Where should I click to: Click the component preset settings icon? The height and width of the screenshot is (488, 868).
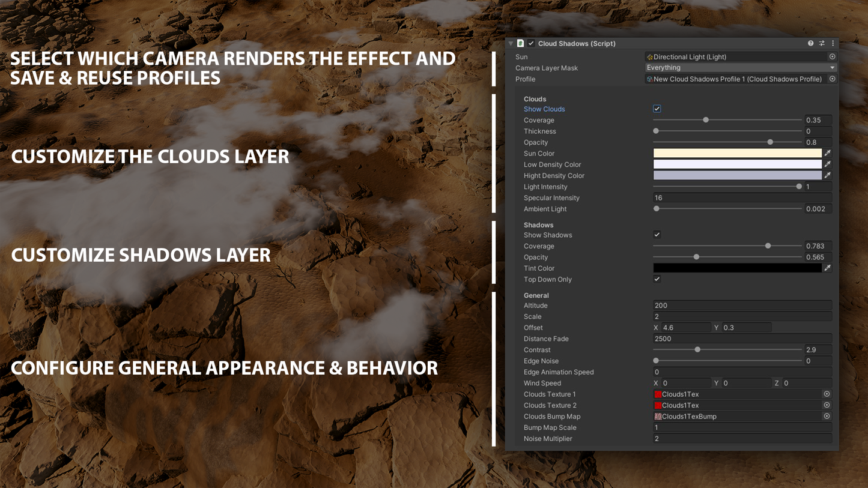[822, 43]
